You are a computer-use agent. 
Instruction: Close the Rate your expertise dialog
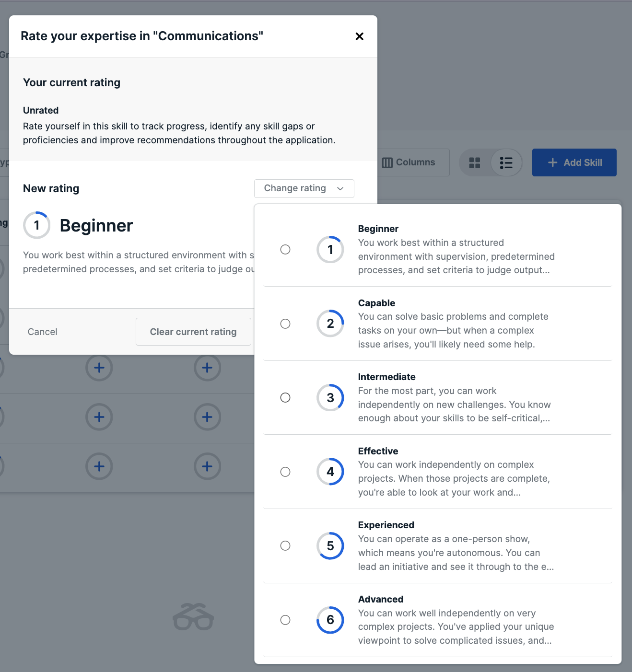(x=359, y=36)
